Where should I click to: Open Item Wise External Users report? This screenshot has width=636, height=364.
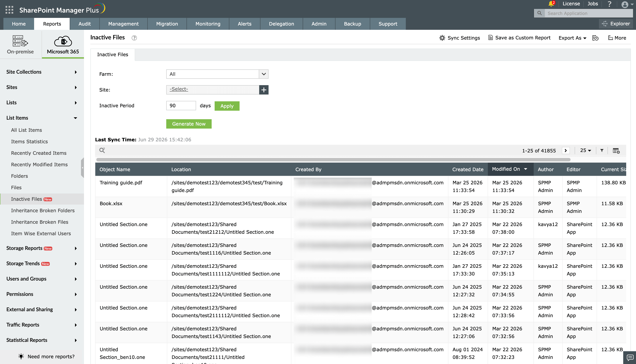[x=41, y=234]
